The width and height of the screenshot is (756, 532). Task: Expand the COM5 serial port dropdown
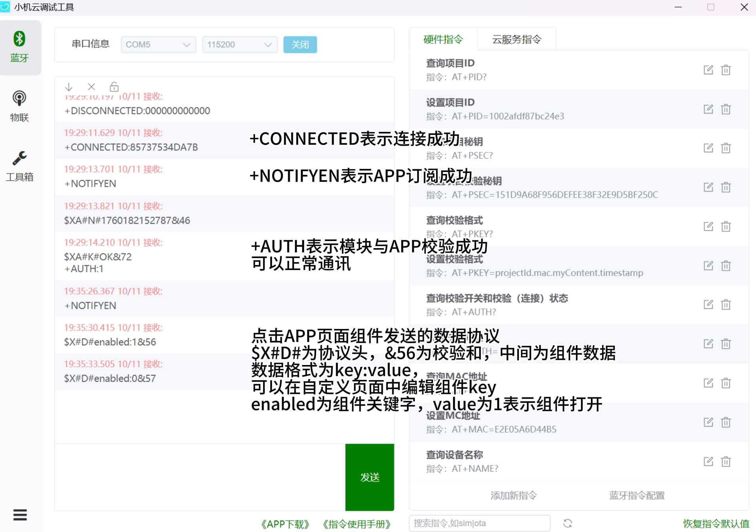point(158,45)
